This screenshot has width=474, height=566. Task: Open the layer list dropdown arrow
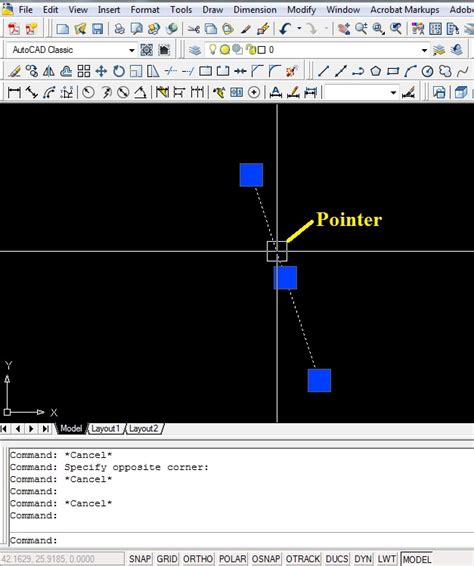425,50
